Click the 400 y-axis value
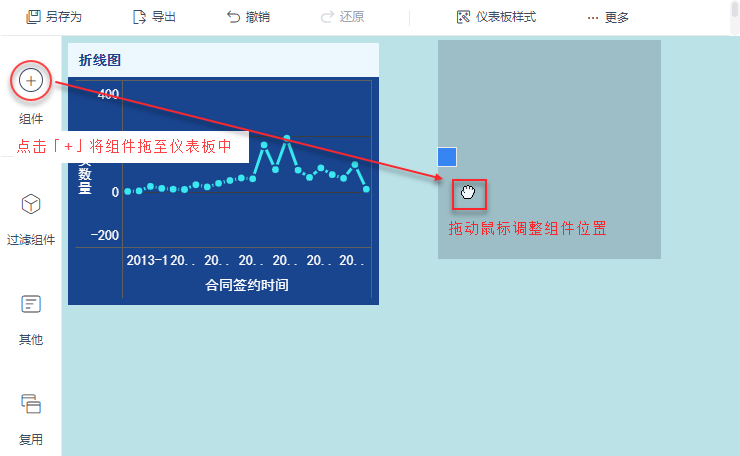The image size is (740, 456). click(x=108, y=94)
